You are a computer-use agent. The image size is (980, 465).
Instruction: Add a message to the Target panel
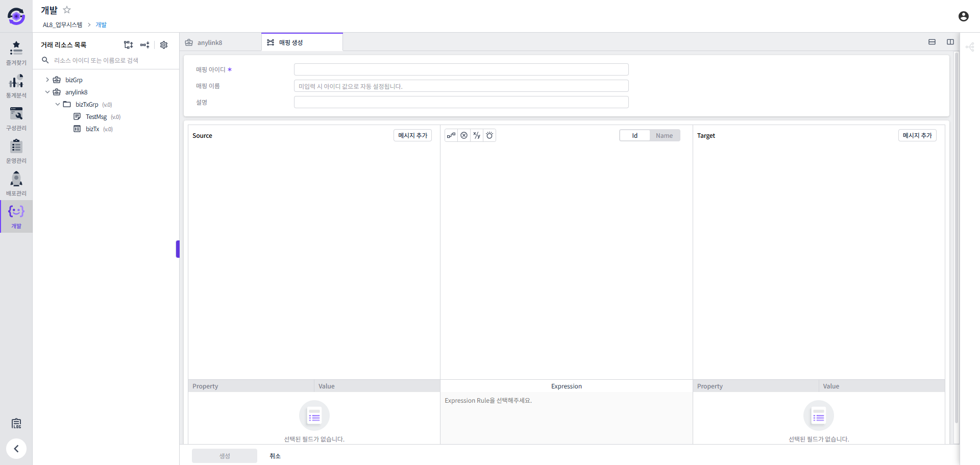917,135
